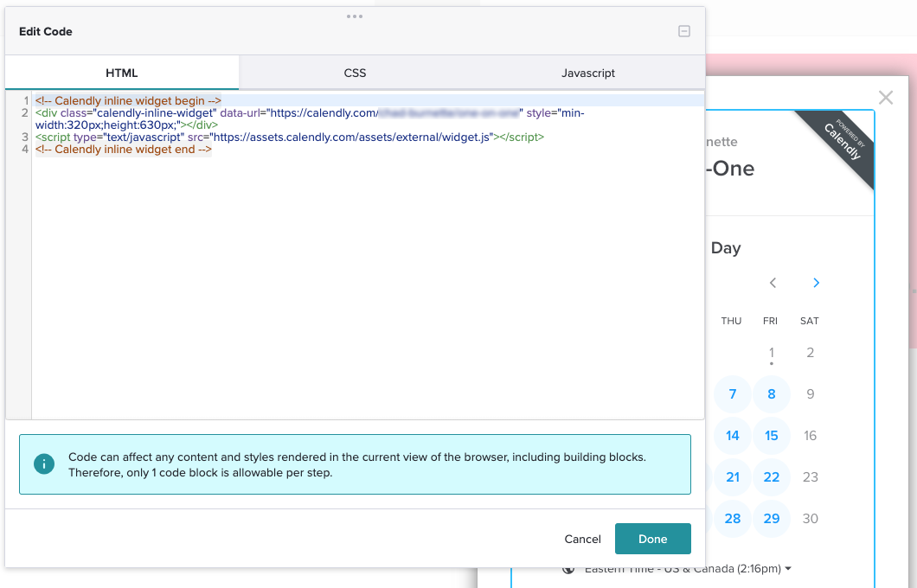This screenshot has height=588, width=917.
Task: Select date 28 in the calendar
Action: 733,519
